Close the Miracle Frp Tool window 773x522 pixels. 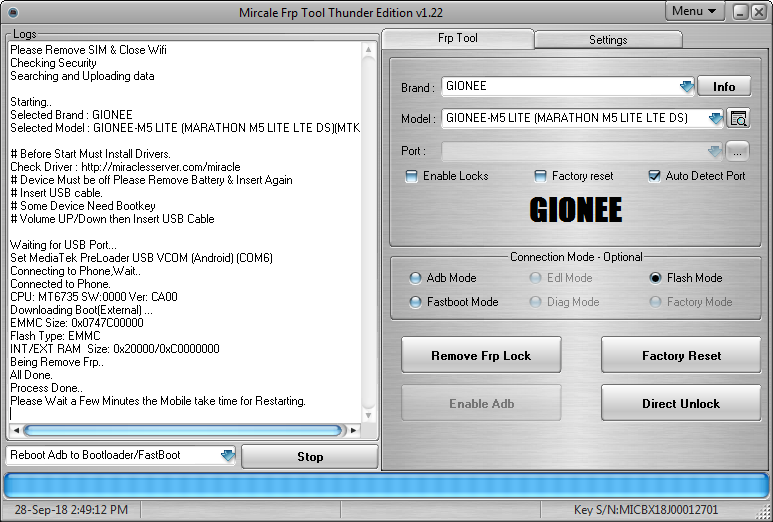click(x=759, y=12)
